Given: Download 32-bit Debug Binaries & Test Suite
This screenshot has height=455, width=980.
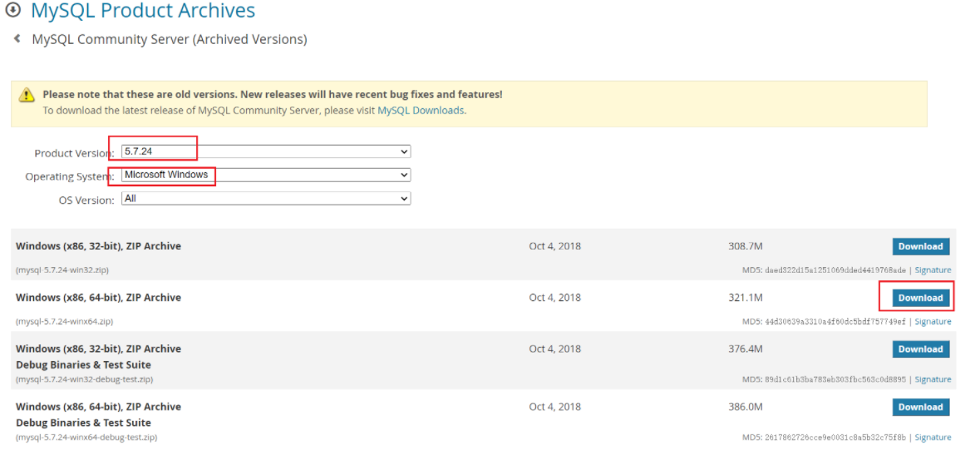Looking at the screenshot, I should pyautogui.click(x=920, y=349).
